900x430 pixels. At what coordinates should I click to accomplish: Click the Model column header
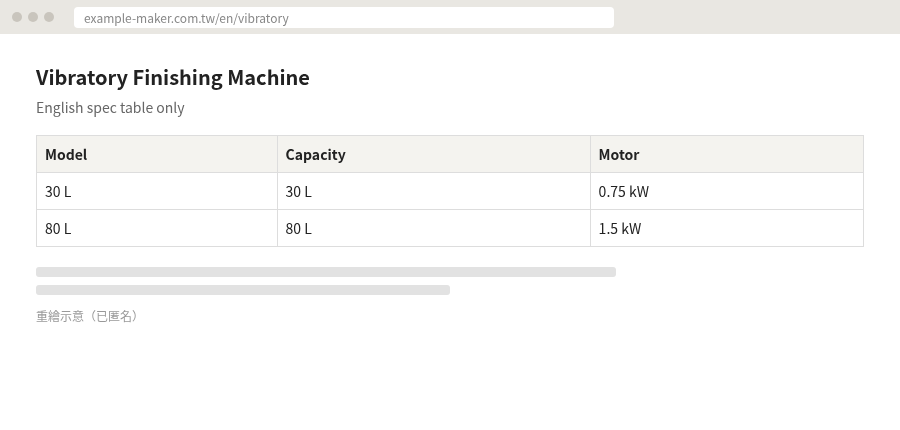point(157,154)
